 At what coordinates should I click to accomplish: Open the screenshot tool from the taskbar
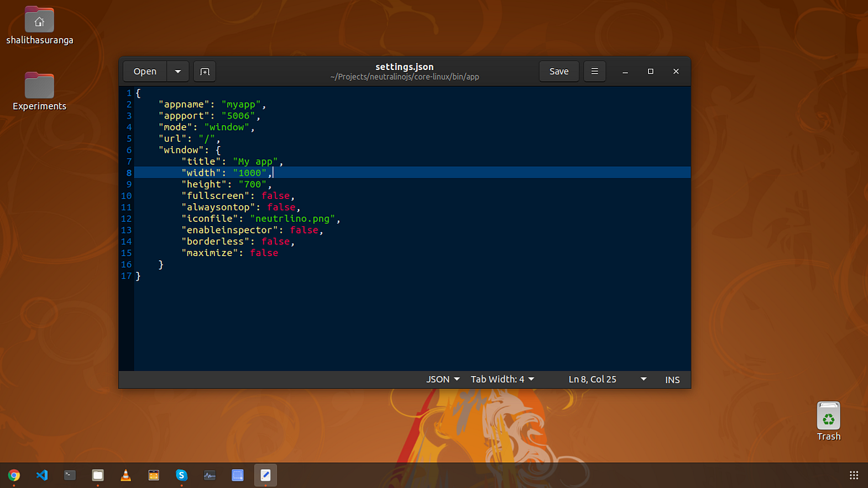coord(237,475)
